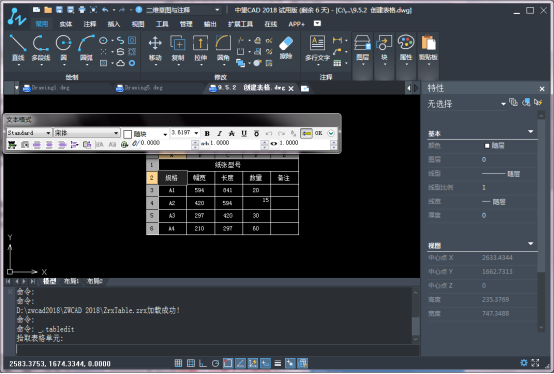This screenshot has height=374, width=554.
Task: Toggle Italic in text format toolbar
Action: 219,133
